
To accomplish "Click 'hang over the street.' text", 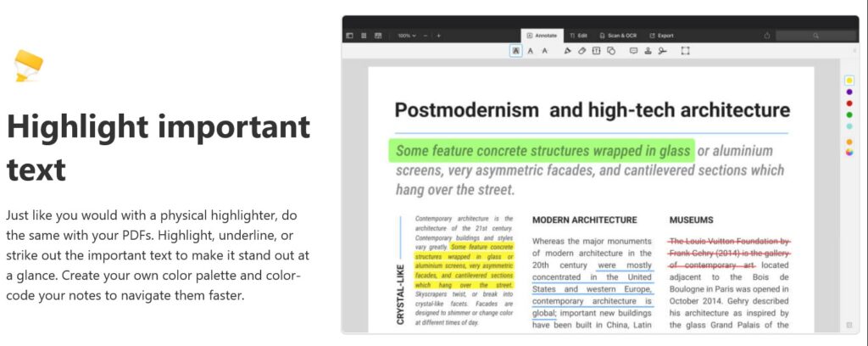I will pyautogui.click(x=454, y=189).
